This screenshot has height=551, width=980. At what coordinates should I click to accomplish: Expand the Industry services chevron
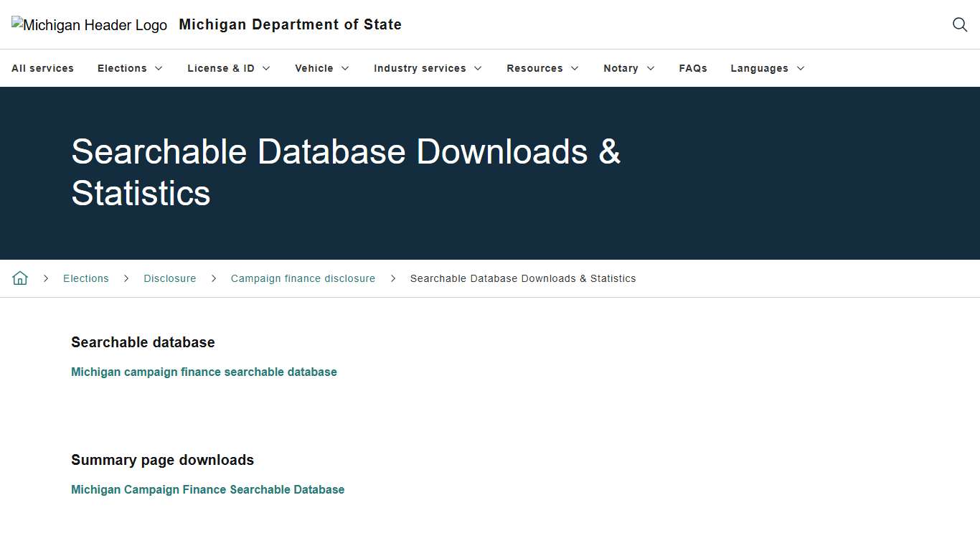tap(479, 68)
